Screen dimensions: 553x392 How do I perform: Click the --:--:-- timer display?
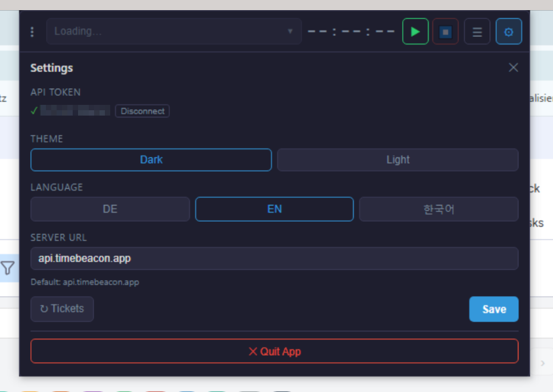(351, 32)
